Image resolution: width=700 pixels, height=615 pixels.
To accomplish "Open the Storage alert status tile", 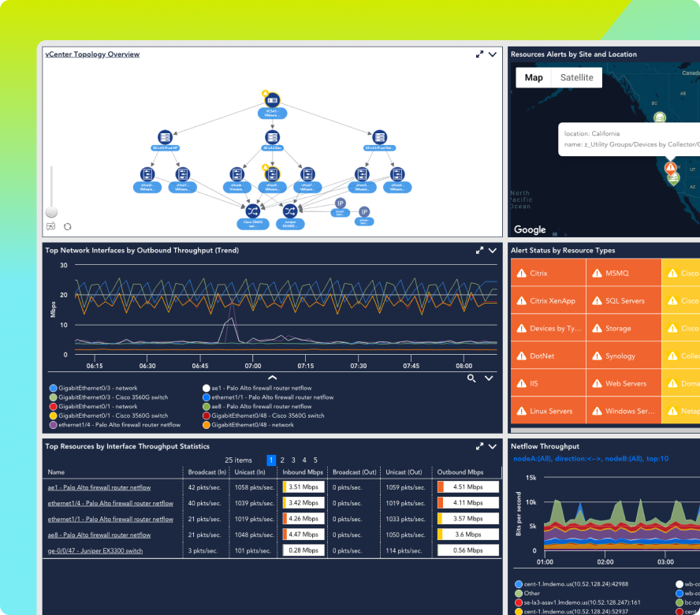I will pos(624,328).
